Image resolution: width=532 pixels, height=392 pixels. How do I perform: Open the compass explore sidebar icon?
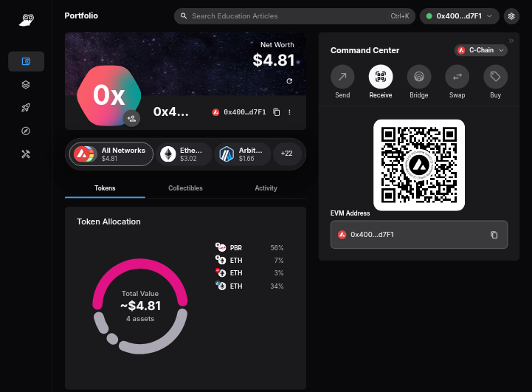pyautogui.click(x=26, y=131)
